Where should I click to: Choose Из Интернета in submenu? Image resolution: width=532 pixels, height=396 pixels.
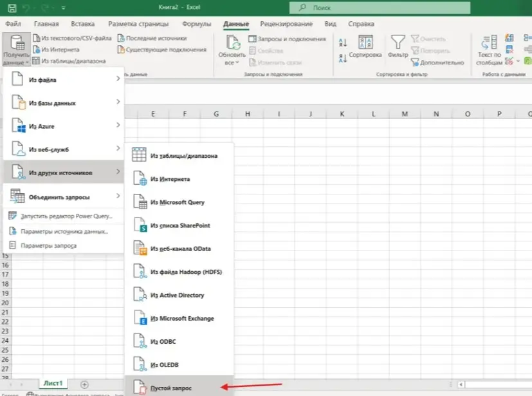[x=179, y=178]
